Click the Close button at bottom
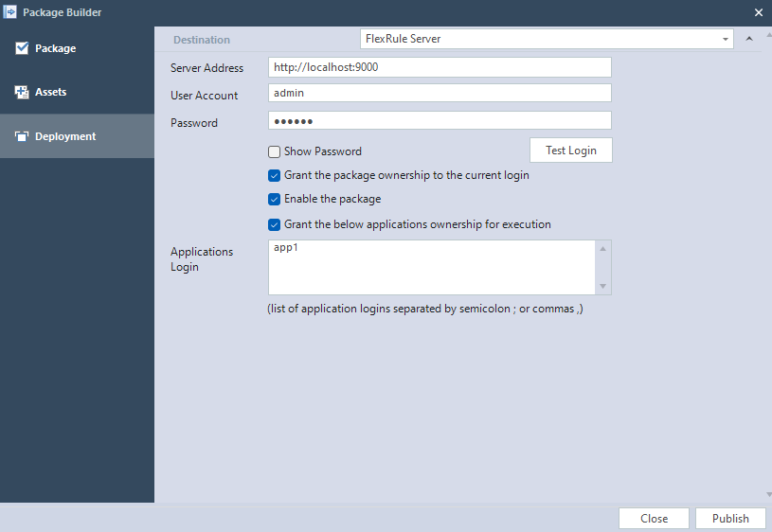This screenshot has height=532, width=772. 654,518
